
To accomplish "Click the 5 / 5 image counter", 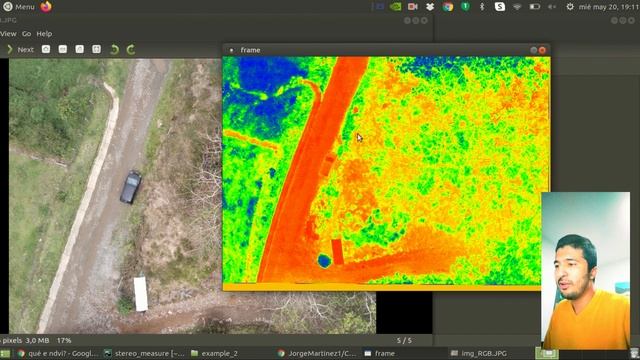I will 404,340.
